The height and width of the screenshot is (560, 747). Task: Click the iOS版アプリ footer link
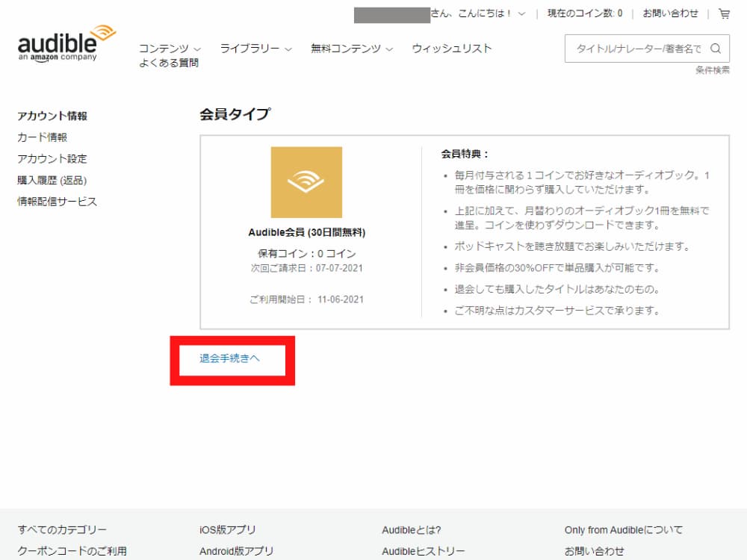[x=228, y=530]
